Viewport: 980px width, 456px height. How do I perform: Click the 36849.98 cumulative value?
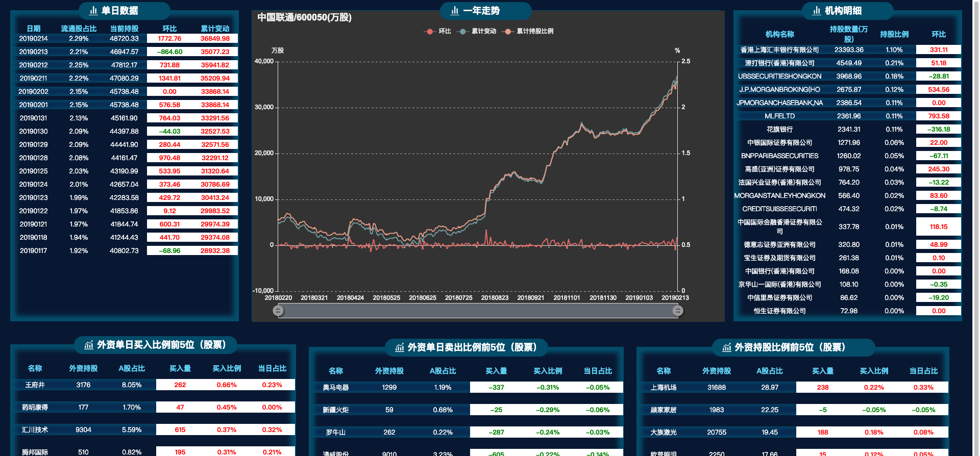pyautogui.click(x=215, y=38)
